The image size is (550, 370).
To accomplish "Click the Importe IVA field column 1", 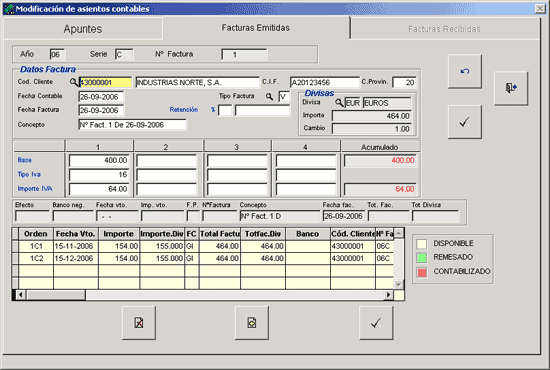I will click(99, 189).
